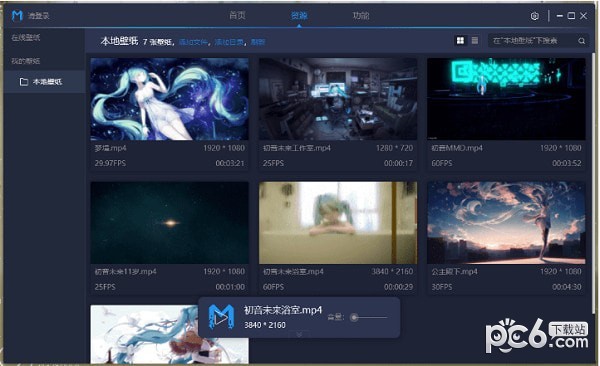Click the 00:00:29 duration text
Viewport: 600px width, 366px height.
398,287
